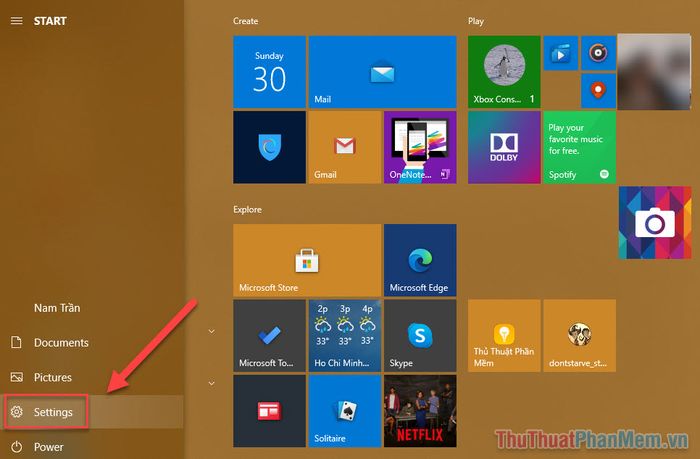Viewport: 700px width, 459px height.
Task: Open the Dolby app tile
Action: tap(504, 147)
